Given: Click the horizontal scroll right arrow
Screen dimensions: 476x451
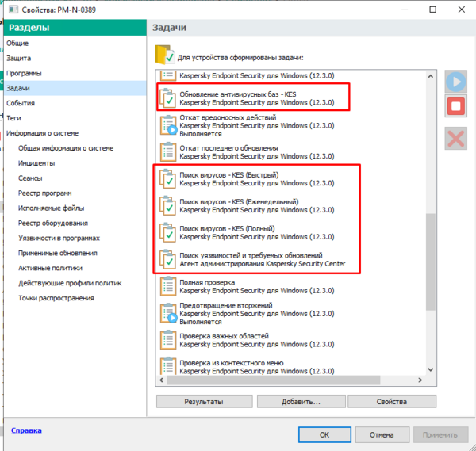Looking at the screenshot, I should pyautogui.click(x=420, y=380).
